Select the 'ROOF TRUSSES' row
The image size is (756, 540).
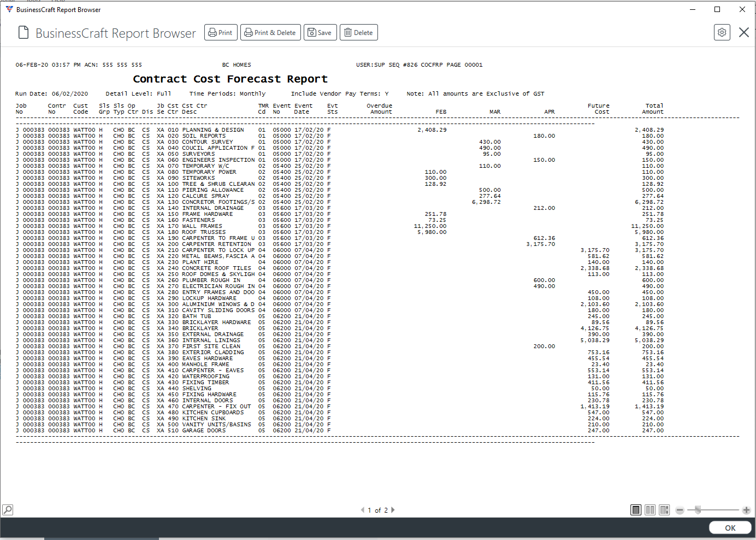click(x=340, y=232)
